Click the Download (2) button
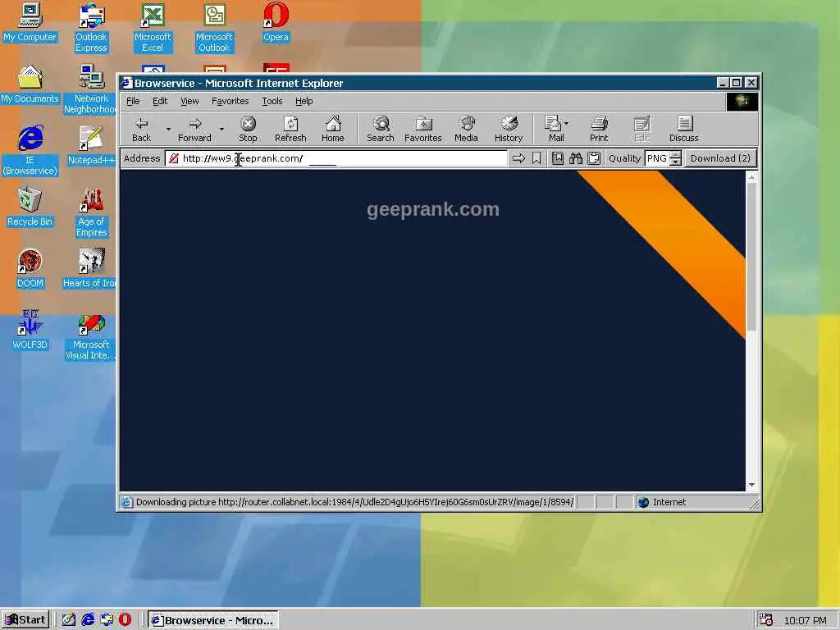840x630 pixels. (x=720, y=158)
